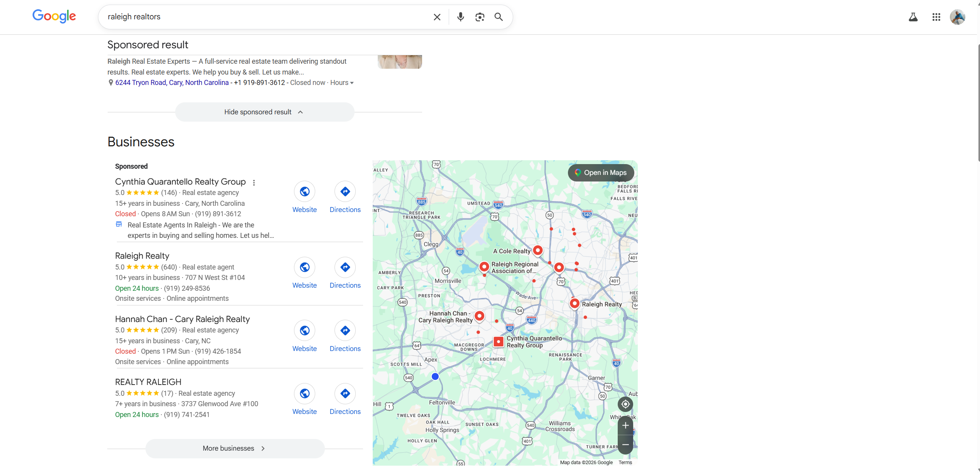This screenshot has height=473, width=980.
Task: Open the Google apps grid
Action: [936, 17]
